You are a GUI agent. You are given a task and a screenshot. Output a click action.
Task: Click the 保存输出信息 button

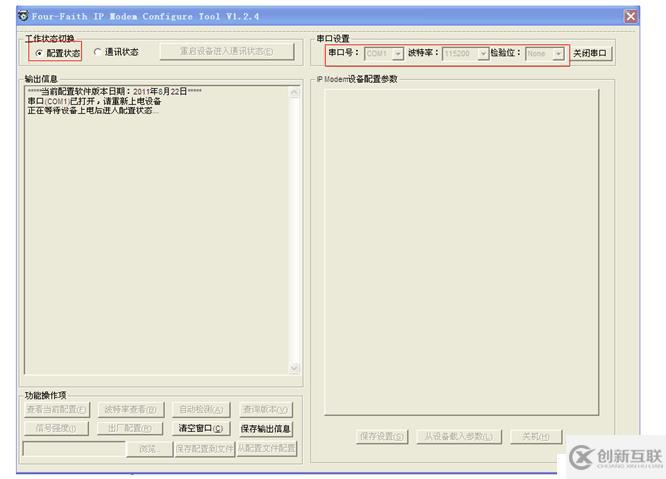[x=265, y=429]
